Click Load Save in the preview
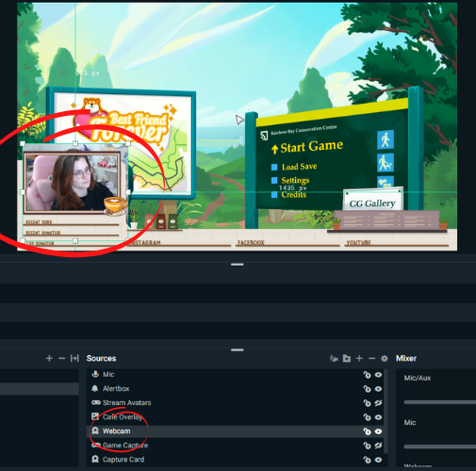Screen dimensions: 476x471 pyautogui.click(x=299, y=167)
